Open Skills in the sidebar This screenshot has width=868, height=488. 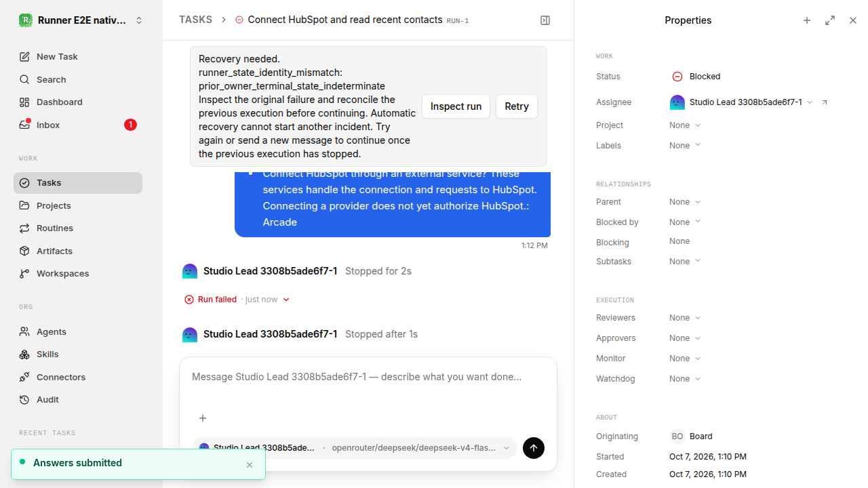78,354
